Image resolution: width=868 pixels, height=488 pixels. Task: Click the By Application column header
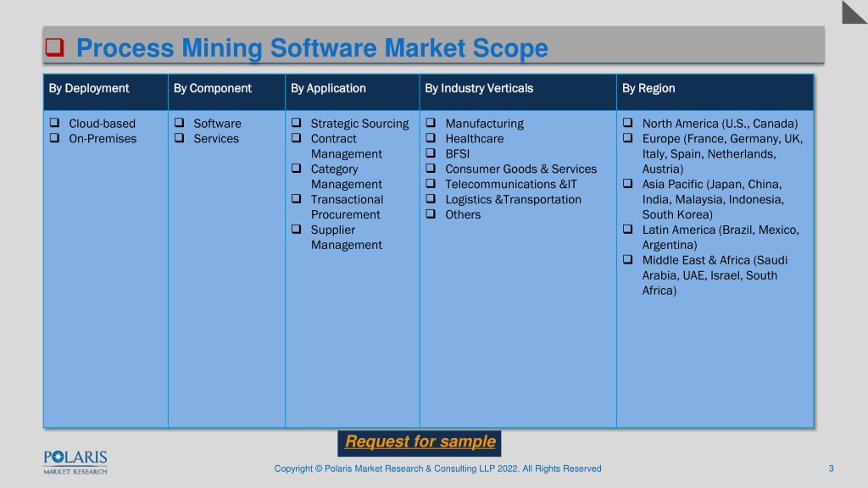(352, 91)
